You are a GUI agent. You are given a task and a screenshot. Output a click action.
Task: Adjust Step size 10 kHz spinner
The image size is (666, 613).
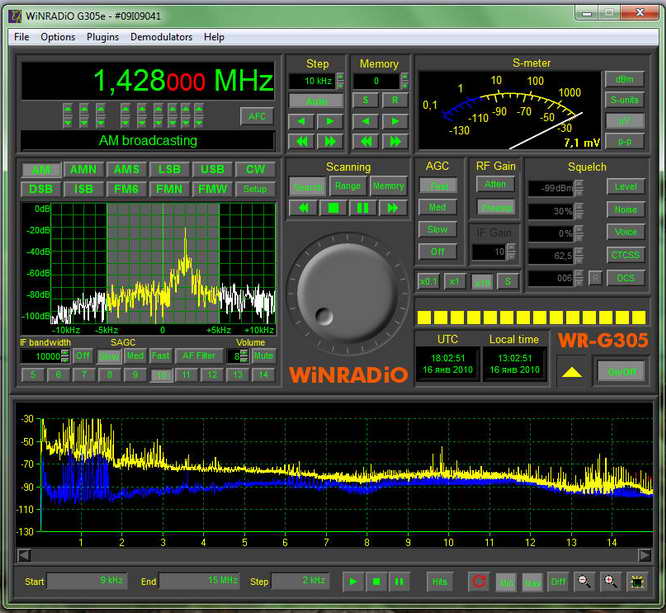coord(340,81)
